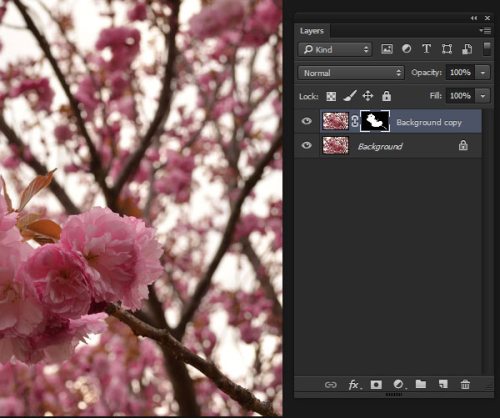
Task: Hide the Background copy layer
Action: pyautogui.click(x=306, y=121)
